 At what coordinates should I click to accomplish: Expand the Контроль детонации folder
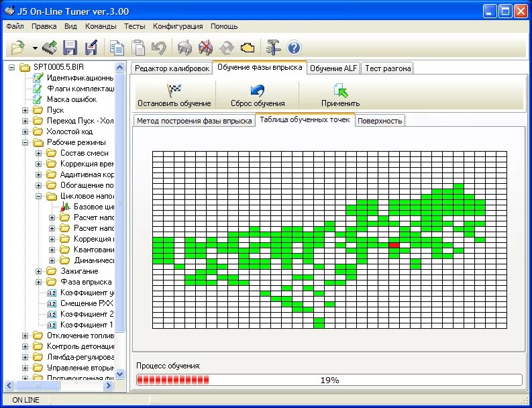[25, 346]
